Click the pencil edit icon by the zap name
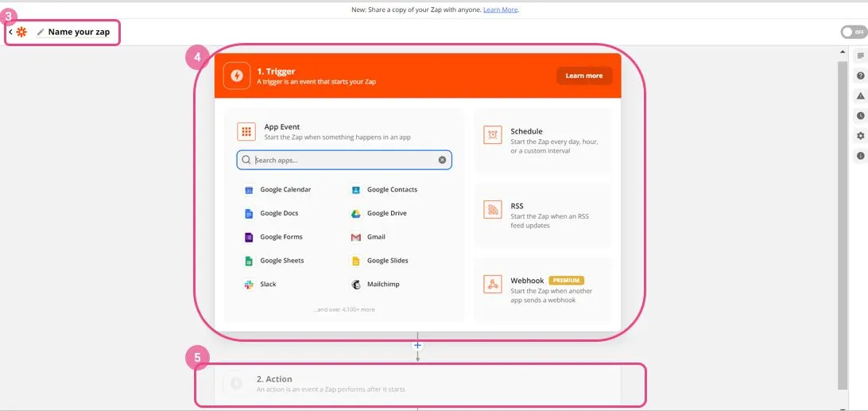The height and width of the screenshot is (411, 868). click(x=41, y=32)
